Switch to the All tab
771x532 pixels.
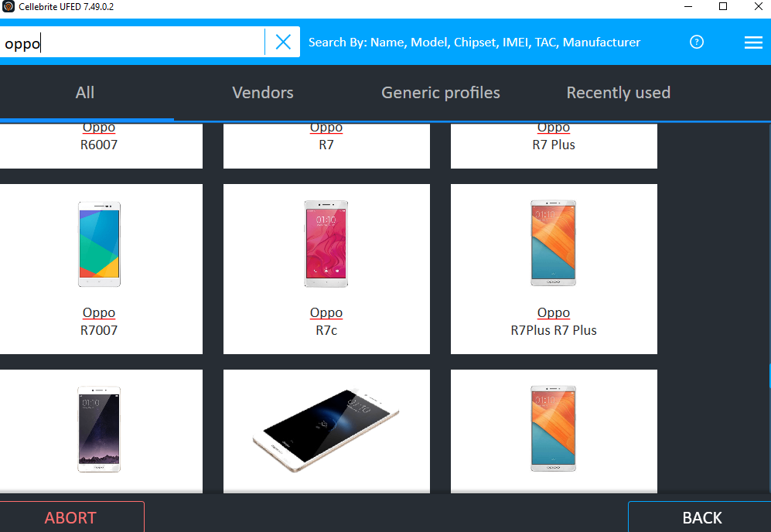(x=85, y=93)
